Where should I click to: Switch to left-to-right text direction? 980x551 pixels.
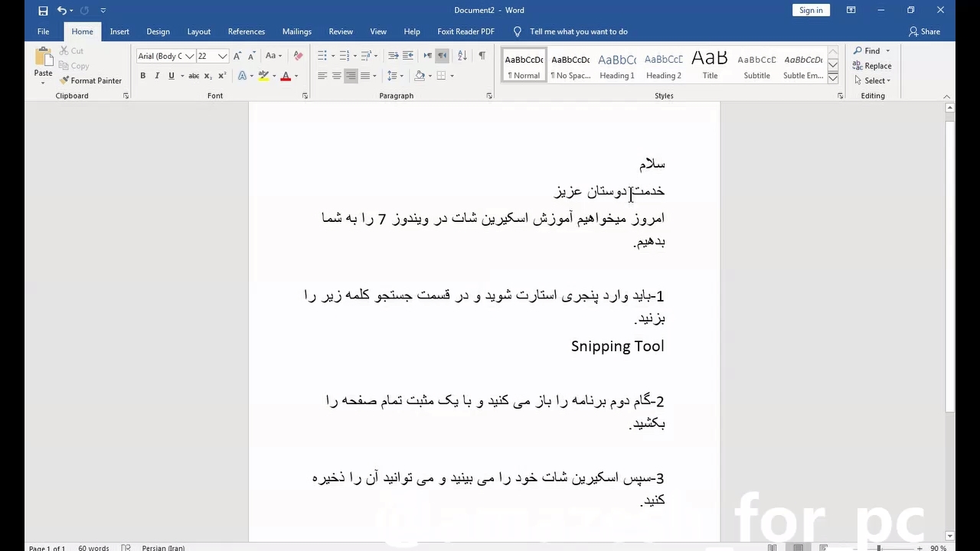[427, 56]
